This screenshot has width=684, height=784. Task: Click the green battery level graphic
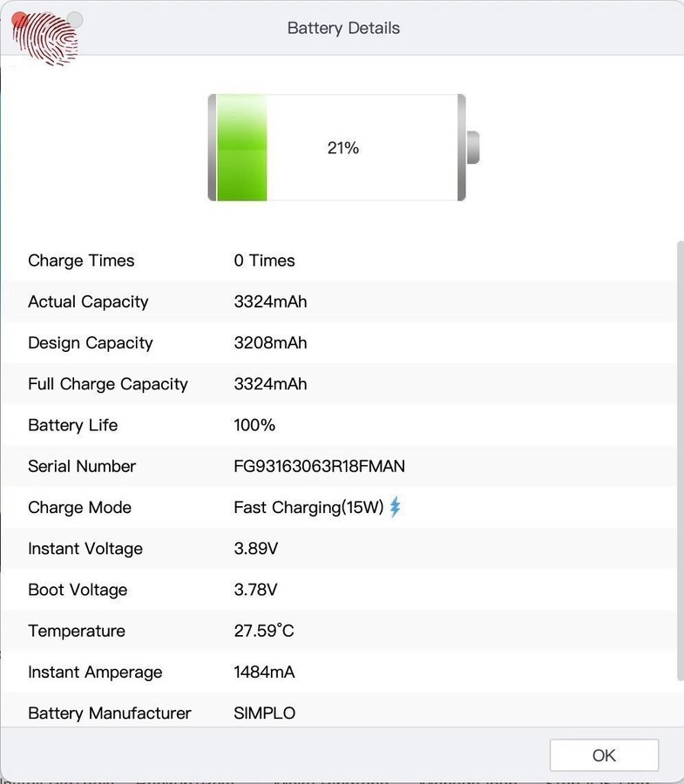[x=241, y=147]
